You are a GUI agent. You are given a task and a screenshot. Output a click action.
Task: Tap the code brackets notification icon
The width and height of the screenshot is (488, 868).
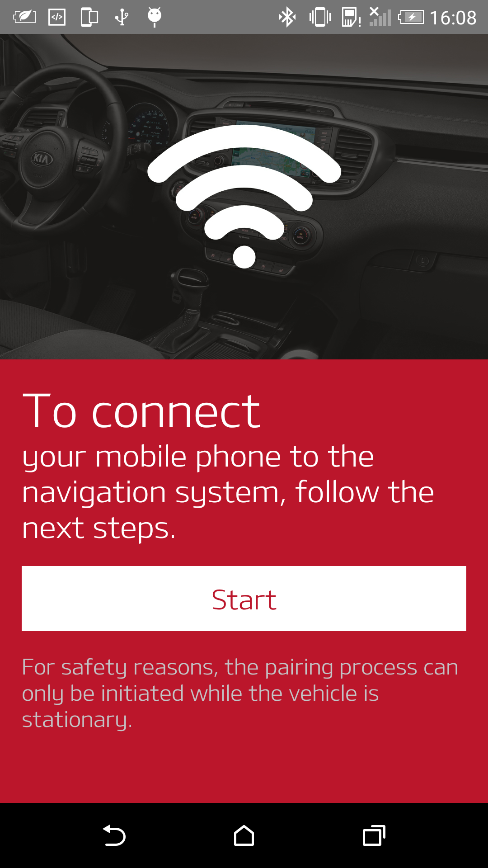click(57, 17)
